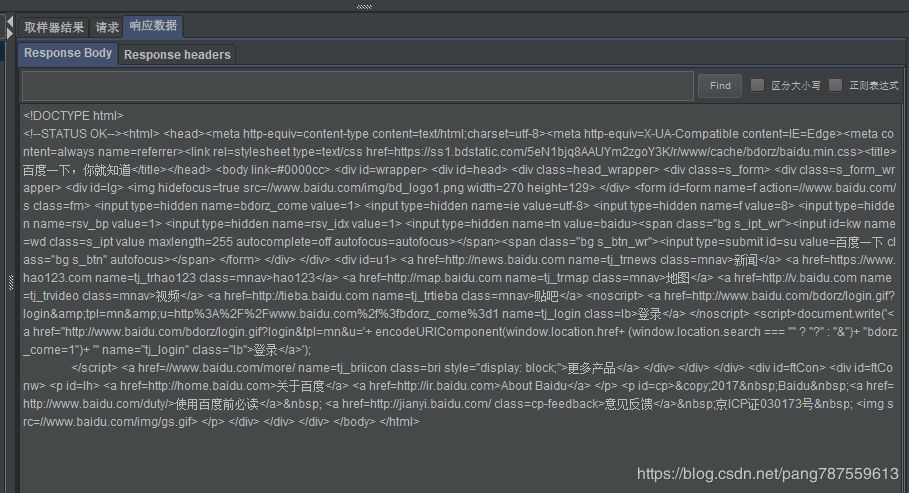The image size is (909, 493).
Task: Click the vertical divider grip on the left
Action: 10,282
